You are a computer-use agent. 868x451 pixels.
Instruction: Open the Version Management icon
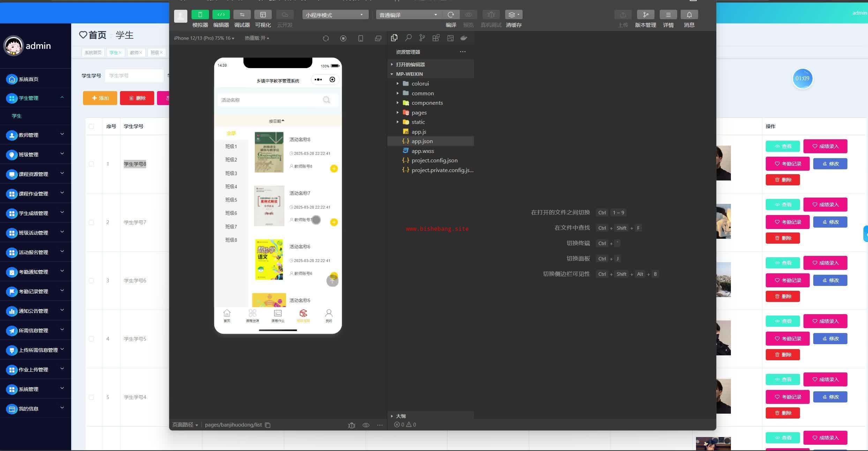click(645, 15)
